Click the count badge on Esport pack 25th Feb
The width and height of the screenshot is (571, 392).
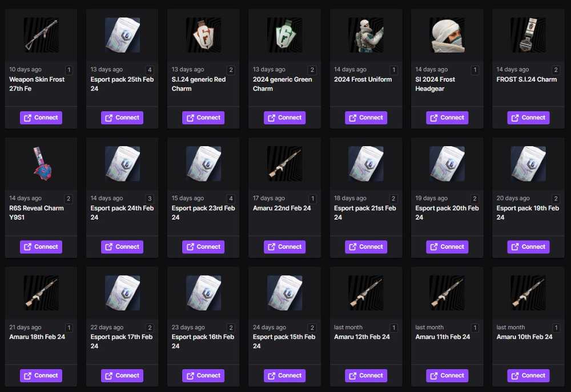[150, 70]
